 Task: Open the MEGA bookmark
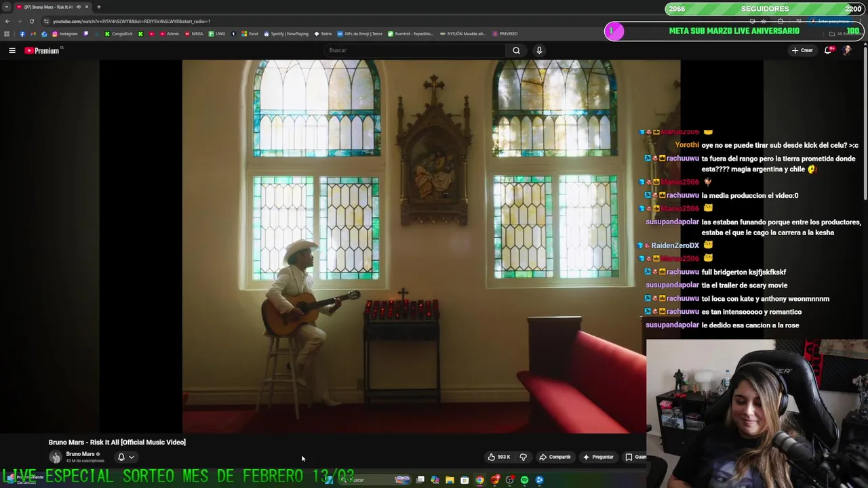(x=194, y=34)
